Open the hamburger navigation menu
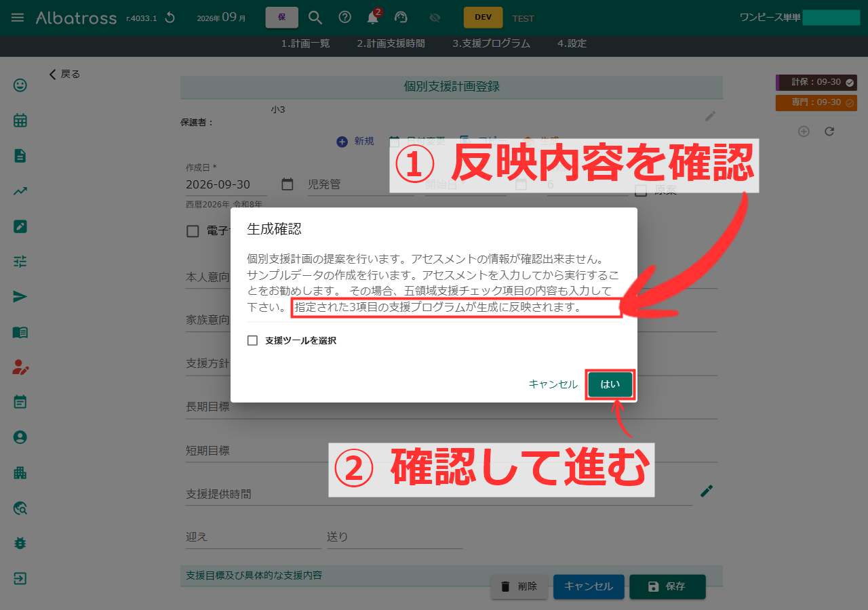The height and width of the screenshot is (610, 868). 18,18
